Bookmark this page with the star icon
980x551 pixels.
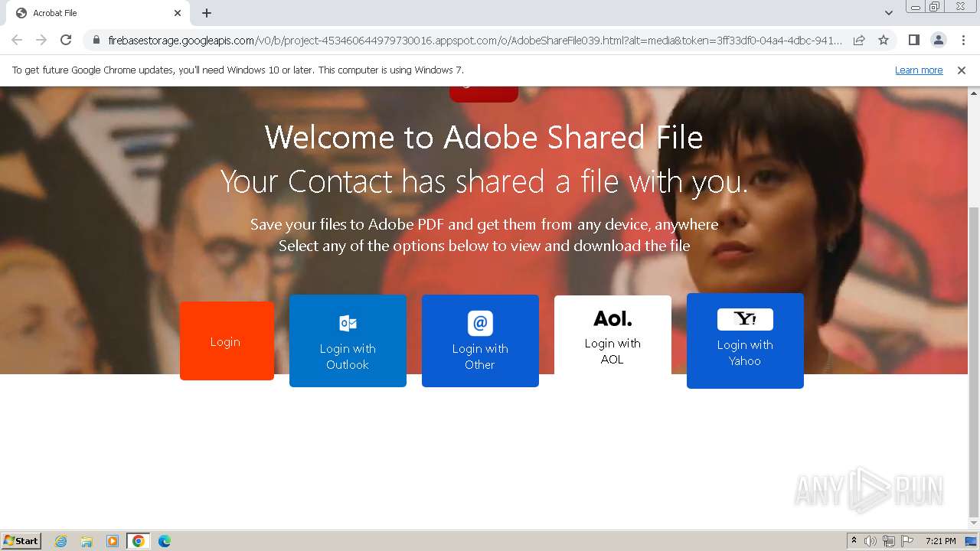coord(884,40)
